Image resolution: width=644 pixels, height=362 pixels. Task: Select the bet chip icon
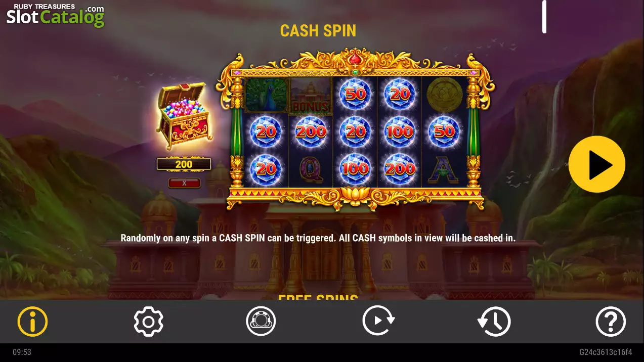[261, 322]
